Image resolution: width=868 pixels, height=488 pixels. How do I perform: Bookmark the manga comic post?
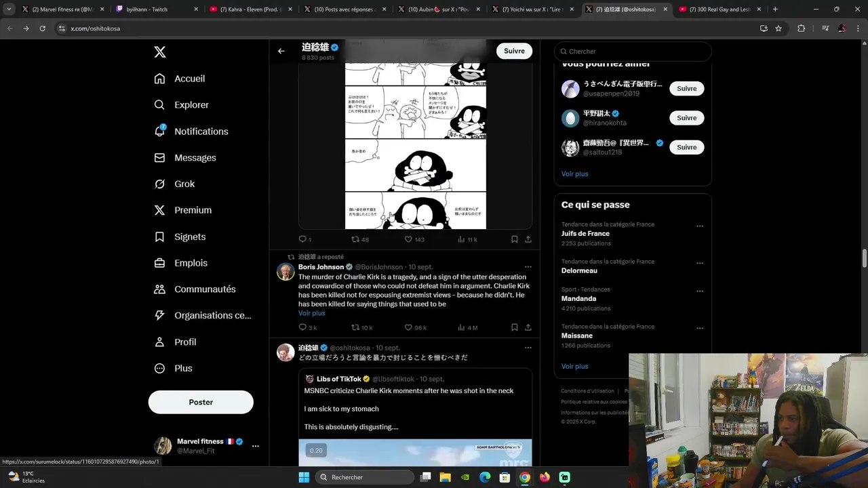(514, 239)
